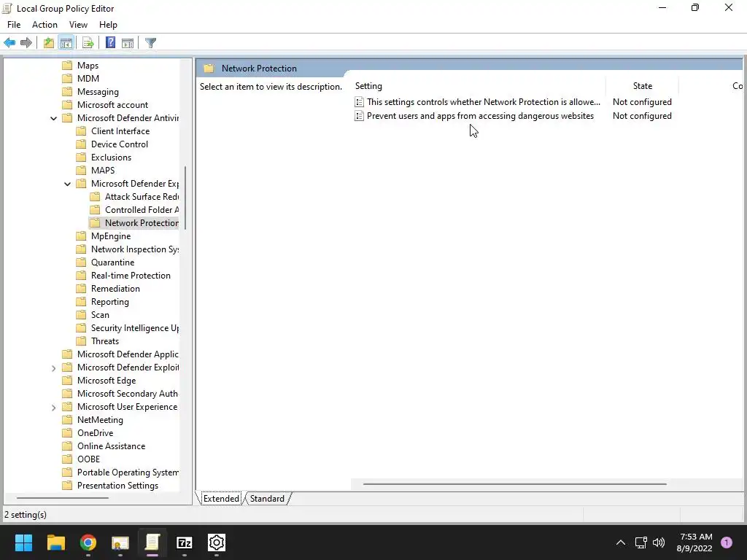
Task: Click the Filter funnel icon
Action: pos(150,43)
